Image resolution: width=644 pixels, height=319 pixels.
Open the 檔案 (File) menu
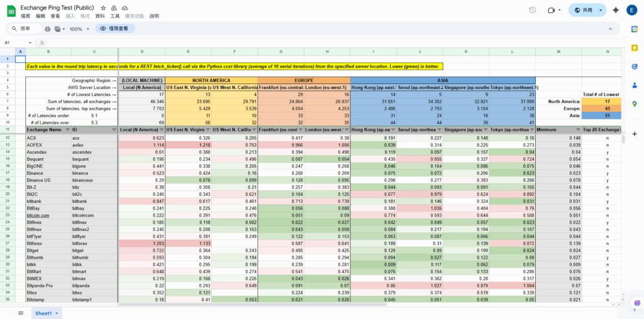pyautogui.click(x=25, y=16)
